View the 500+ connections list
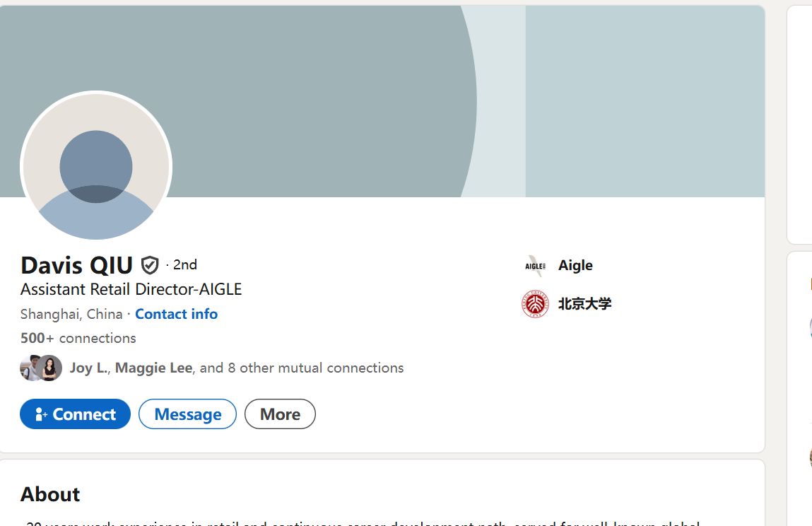 click(x=78, y=338)
